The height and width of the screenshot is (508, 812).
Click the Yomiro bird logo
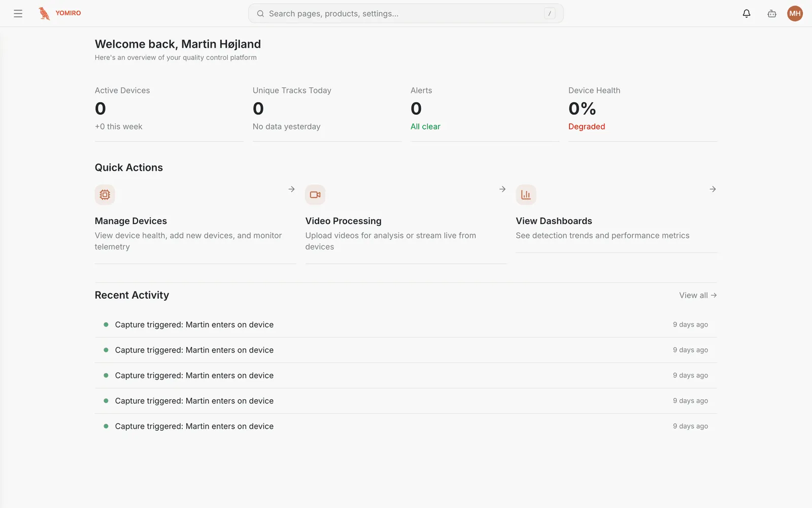click(44, 13)
